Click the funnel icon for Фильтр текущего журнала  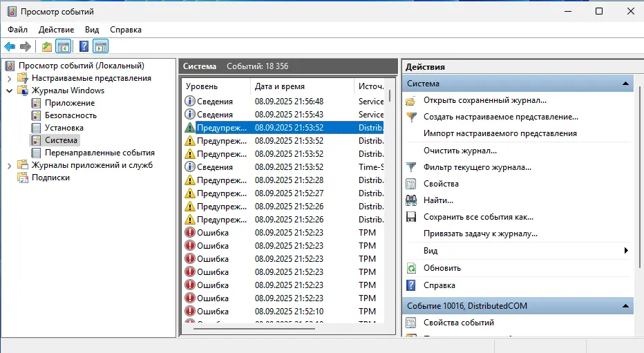[x=411, y=167]
